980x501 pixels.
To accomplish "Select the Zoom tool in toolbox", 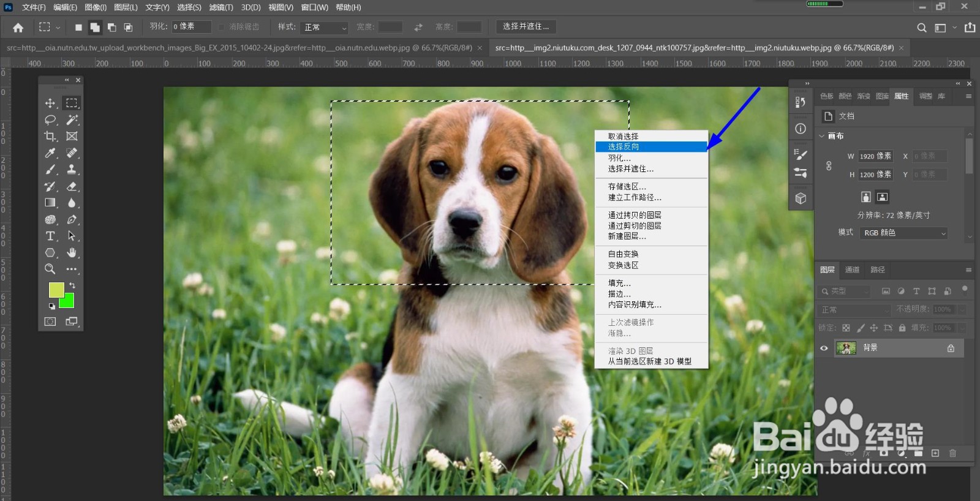I will (x=50, y=269).
